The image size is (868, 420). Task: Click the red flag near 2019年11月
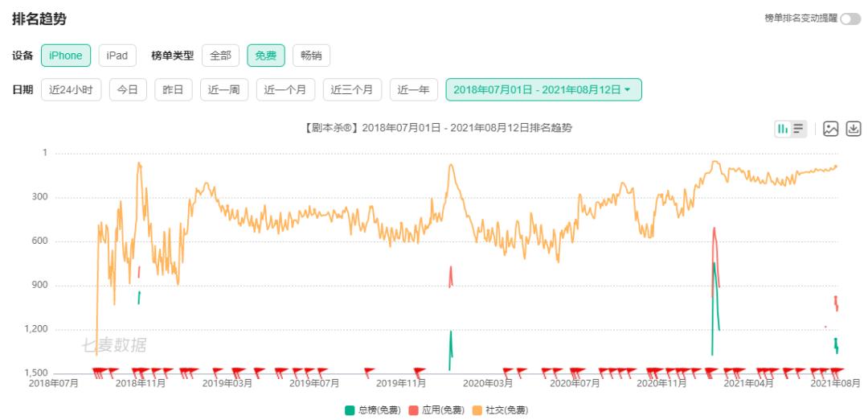click(x=419, y=371)
